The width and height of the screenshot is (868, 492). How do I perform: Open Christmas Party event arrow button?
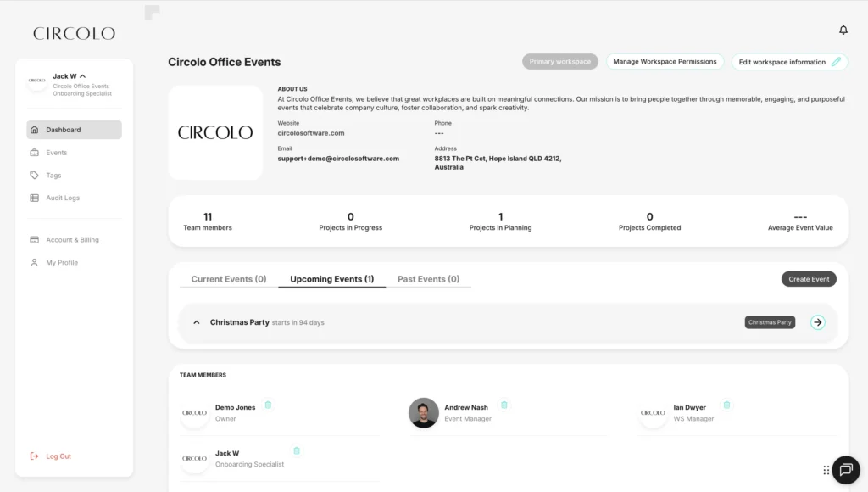818,322
